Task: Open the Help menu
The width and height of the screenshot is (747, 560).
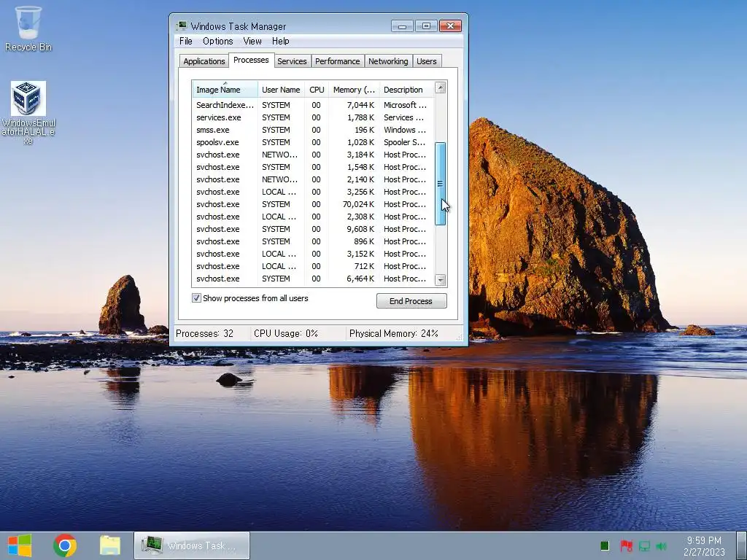Action: click(281, 41)
